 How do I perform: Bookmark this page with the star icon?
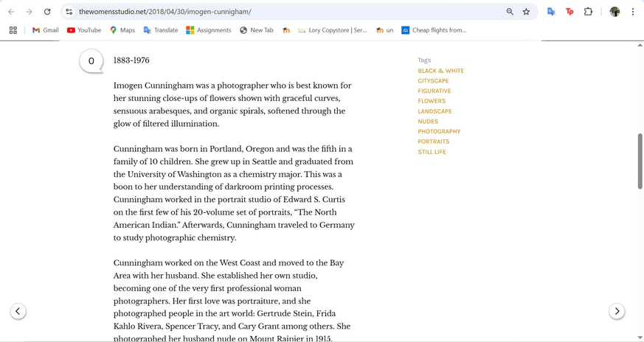click(x=526, y=12)
